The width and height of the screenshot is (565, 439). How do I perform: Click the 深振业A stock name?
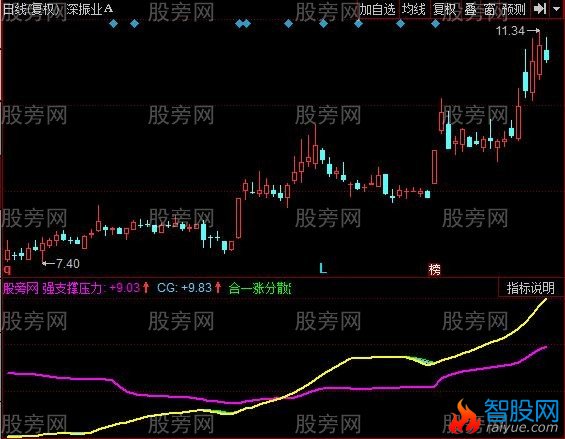(x=90, y=9)
